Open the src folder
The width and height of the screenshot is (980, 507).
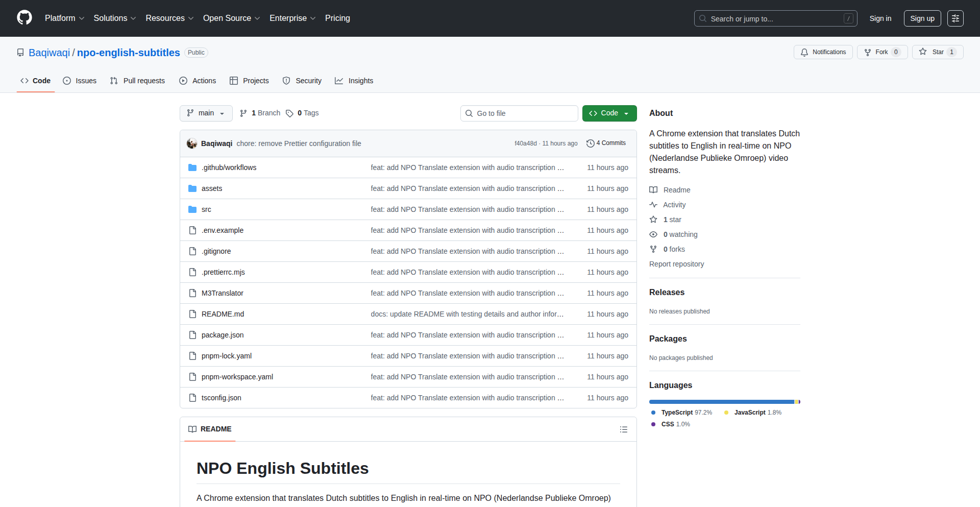[206, 209]
